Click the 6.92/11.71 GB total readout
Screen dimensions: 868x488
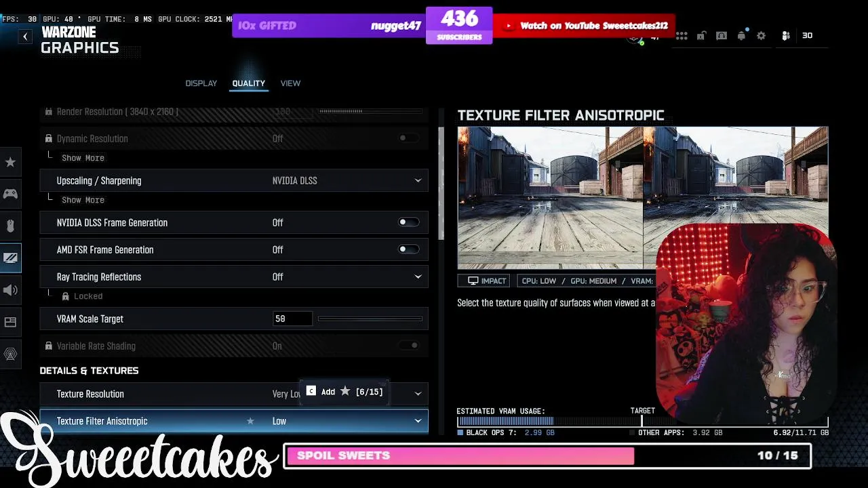(x=801, y=432)
